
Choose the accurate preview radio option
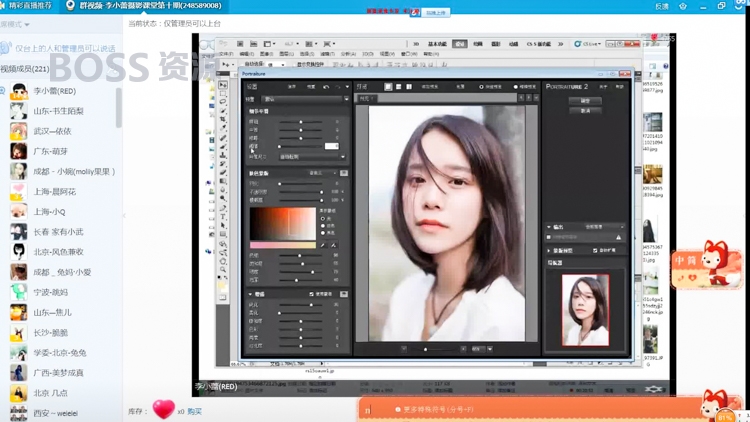pyautogui.click(x=516, y=87)
